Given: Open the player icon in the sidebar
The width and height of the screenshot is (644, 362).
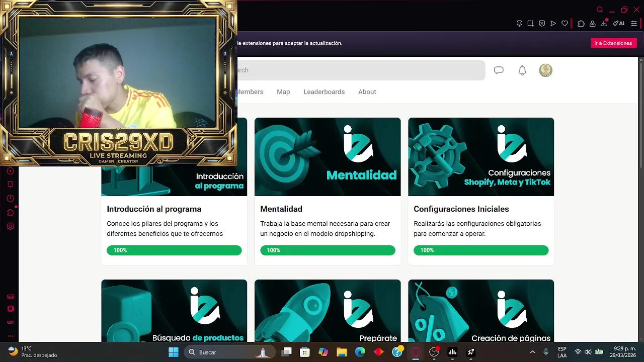Looking at the screenshot, I should click(x=10, y=171).
